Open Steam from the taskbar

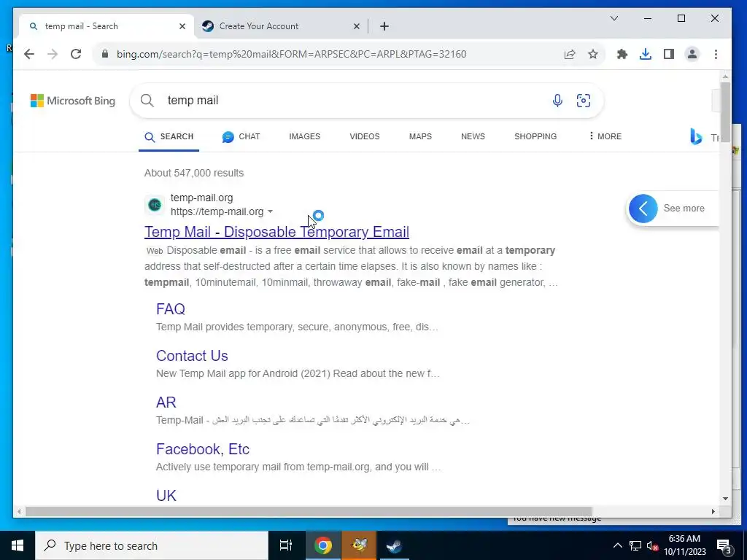pos(395,545)
